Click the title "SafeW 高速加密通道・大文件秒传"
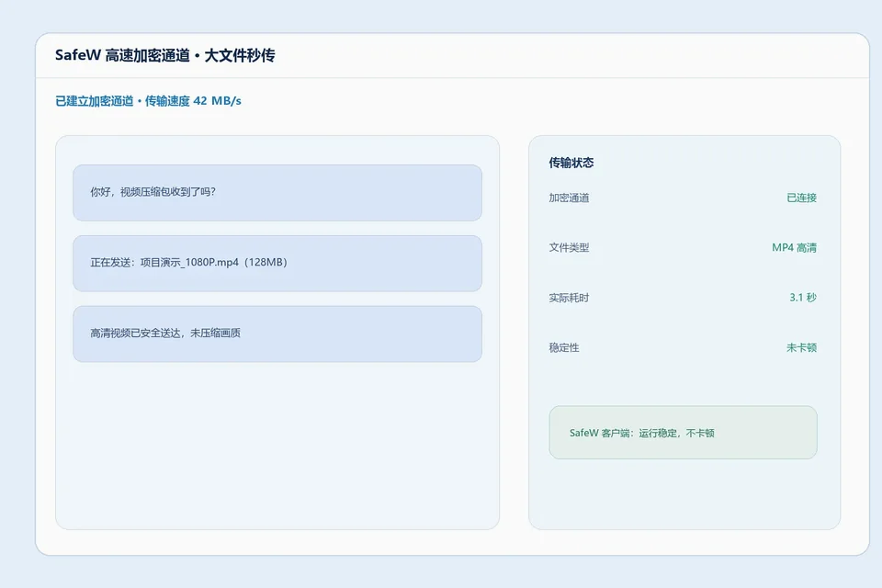Viewport: 882px width, 588px height. pyautogui.click(x=164, y=55)
